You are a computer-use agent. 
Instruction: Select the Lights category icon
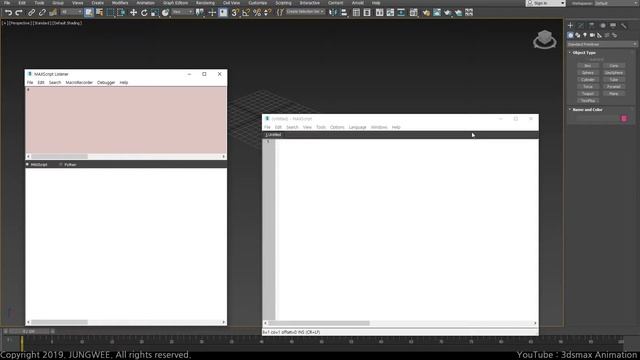[585, 35]
